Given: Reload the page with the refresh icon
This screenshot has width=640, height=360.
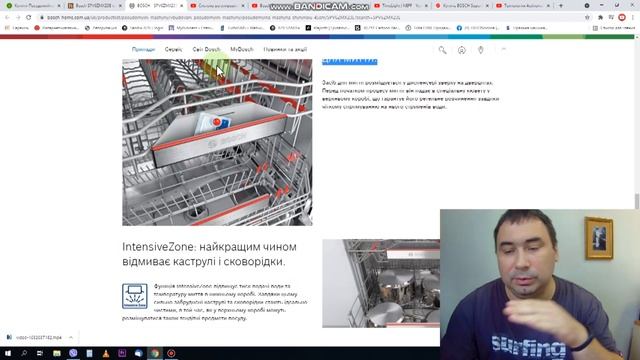Looking at the screenshot, I should (x=28, y=18).
